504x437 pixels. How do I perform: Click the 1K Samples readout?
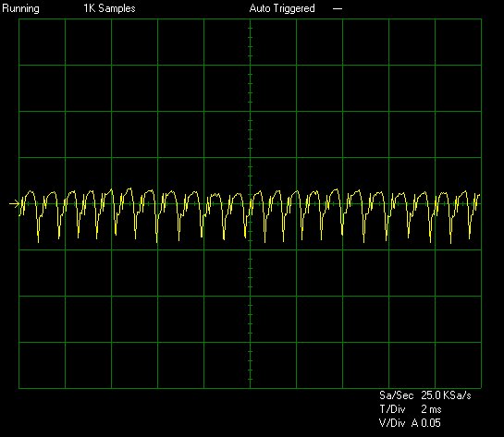point(109,8)
